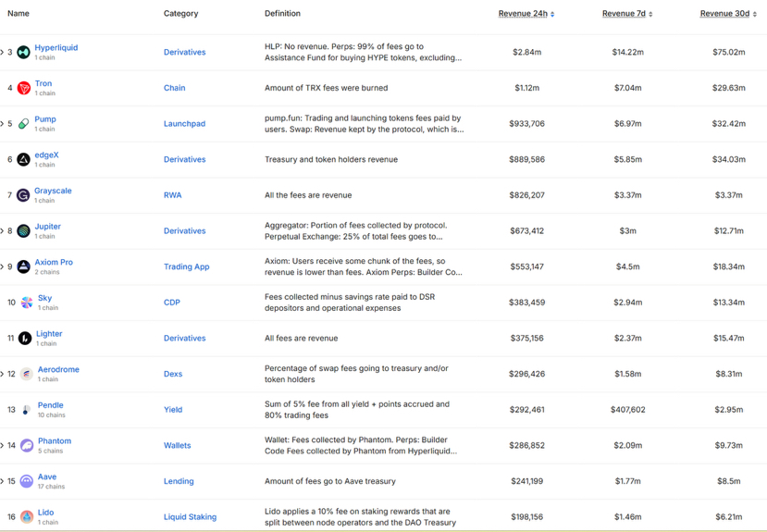The height and width of the screenshot is (532, 767).
Task: Open the Launchpad category link
Action: 184,124
